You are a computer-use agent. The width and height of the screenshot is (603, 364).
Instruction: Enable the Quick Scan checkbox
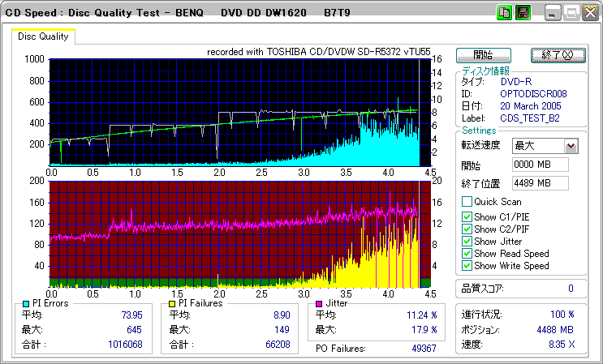pyautogui.click(x=467, y=202)
